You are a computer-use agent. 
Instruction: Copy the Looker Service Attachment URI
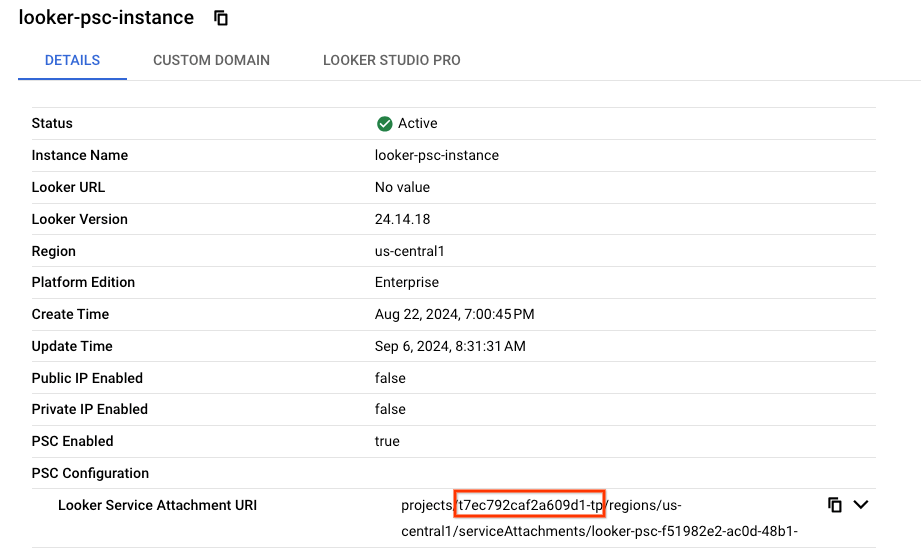click(834, 505)
